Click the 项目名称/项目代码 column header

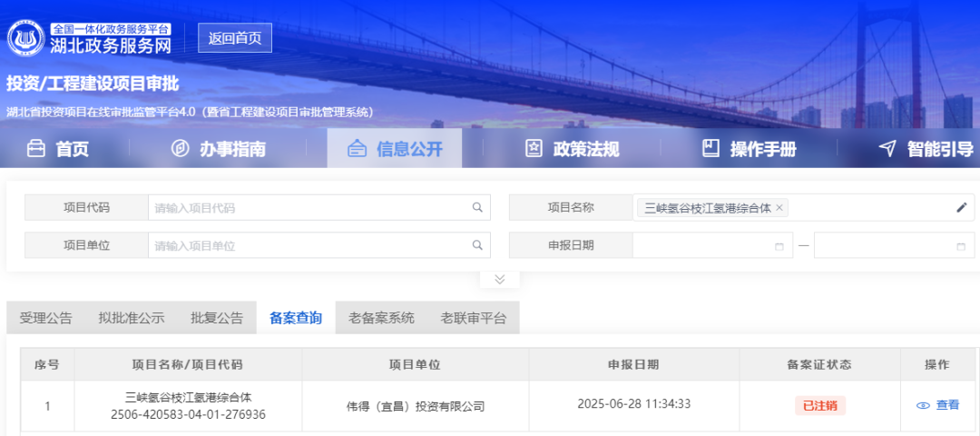pyautogui.click(x=188, y=364)
